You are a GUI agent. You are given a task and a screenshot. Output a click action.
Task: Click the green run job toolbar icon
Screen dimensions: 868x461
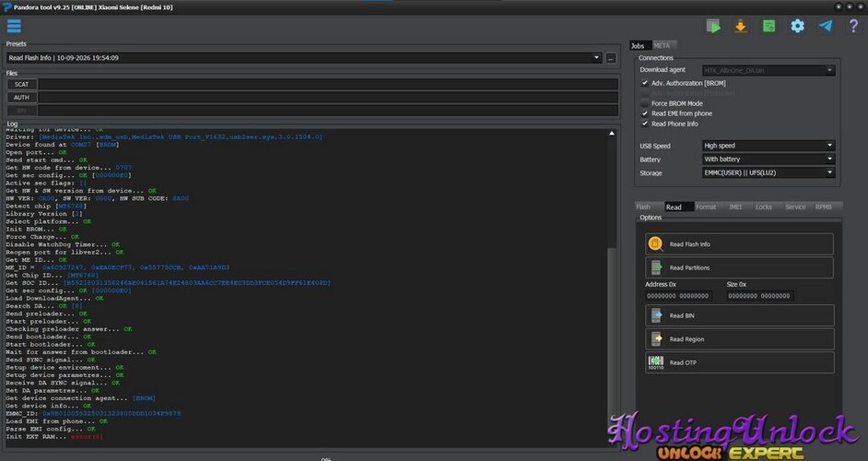click(713, 26)
